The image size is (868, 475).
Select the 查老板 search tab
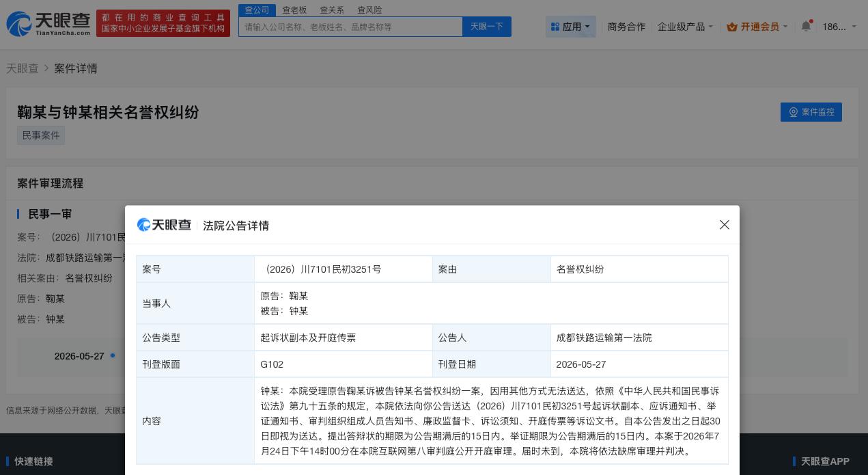[x=294, y=10]
